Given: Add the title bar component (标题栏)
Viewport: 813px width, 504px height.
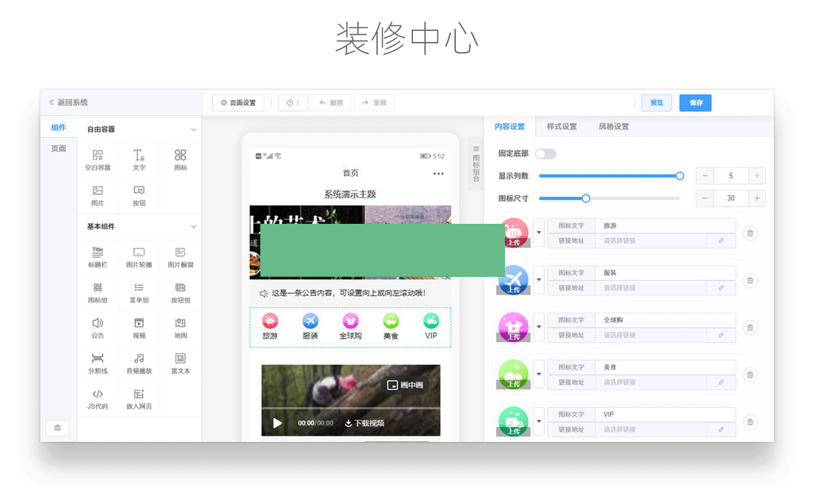Looking at the screenshot, I should [x=98, y=257].
